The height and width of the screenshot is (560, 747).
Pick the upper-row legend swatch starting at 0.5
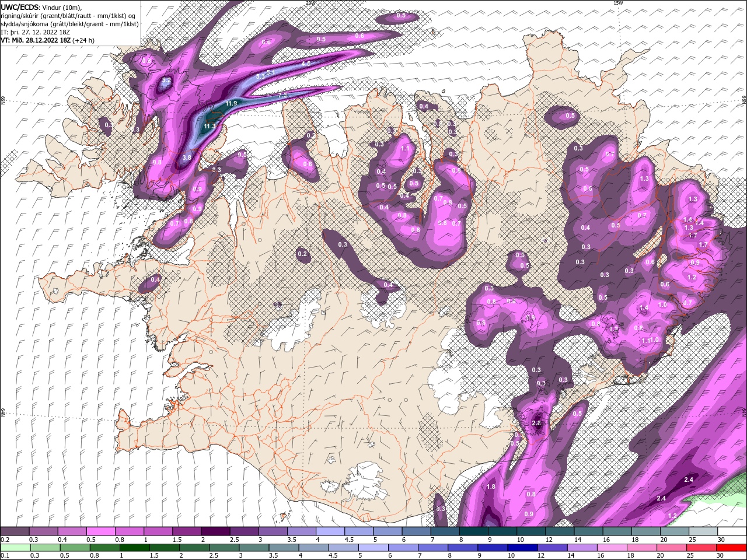coord(100,531)
